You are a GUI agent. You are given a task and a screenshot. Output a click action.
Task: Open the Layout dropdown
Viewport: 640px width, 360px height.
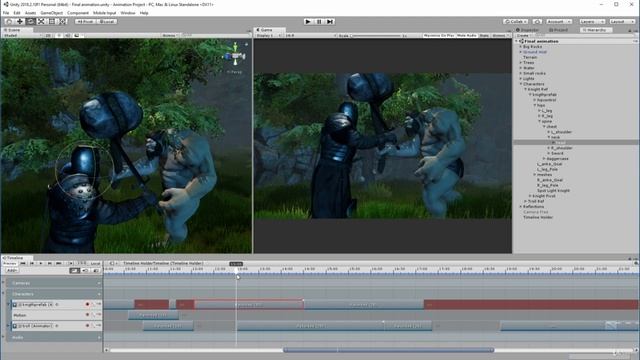[621, 21]
